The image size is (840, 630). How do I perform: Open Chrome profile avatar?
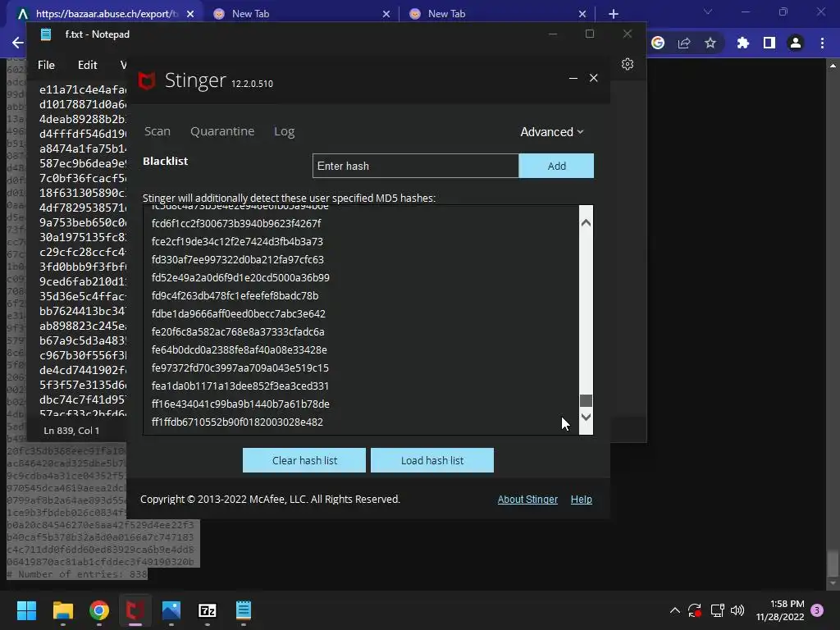pyautogui.click(x=796, y=43)
